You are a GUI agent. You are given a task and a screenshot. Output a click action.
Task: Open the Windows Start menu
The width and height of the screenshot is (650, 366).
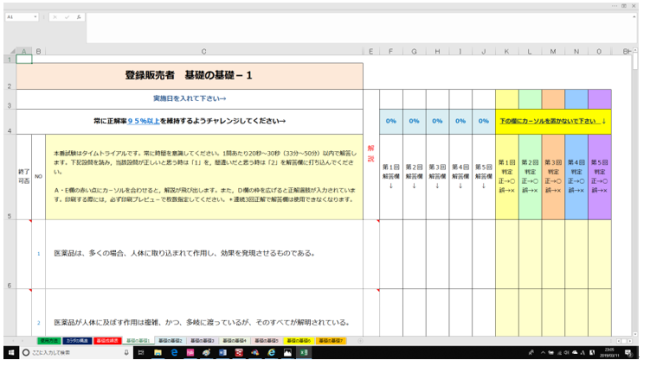pos(11,352)
